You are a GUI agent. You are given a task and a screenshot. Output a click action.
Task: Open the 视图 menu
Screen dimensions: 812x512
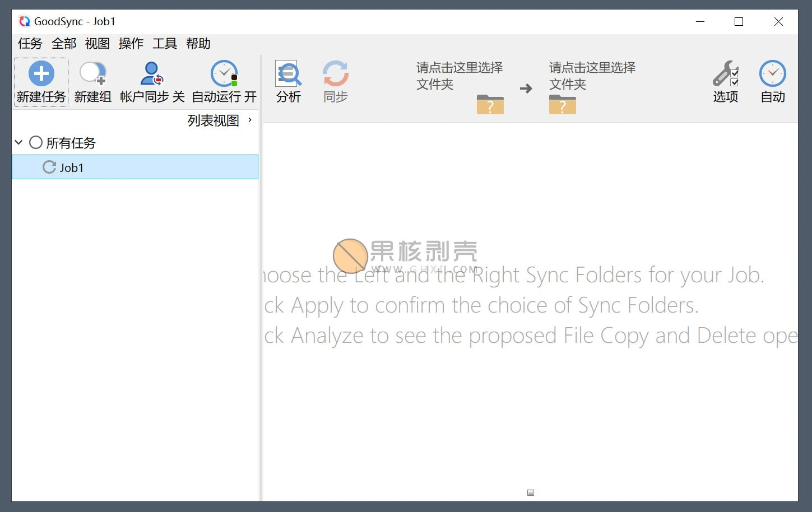(98, 43)
